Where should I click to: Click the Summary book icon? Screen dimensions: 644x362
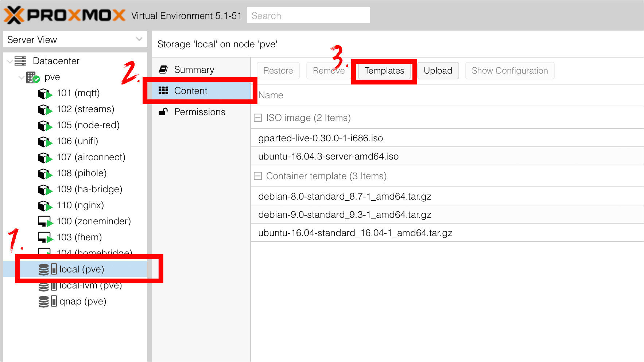(x=163, y=70)
